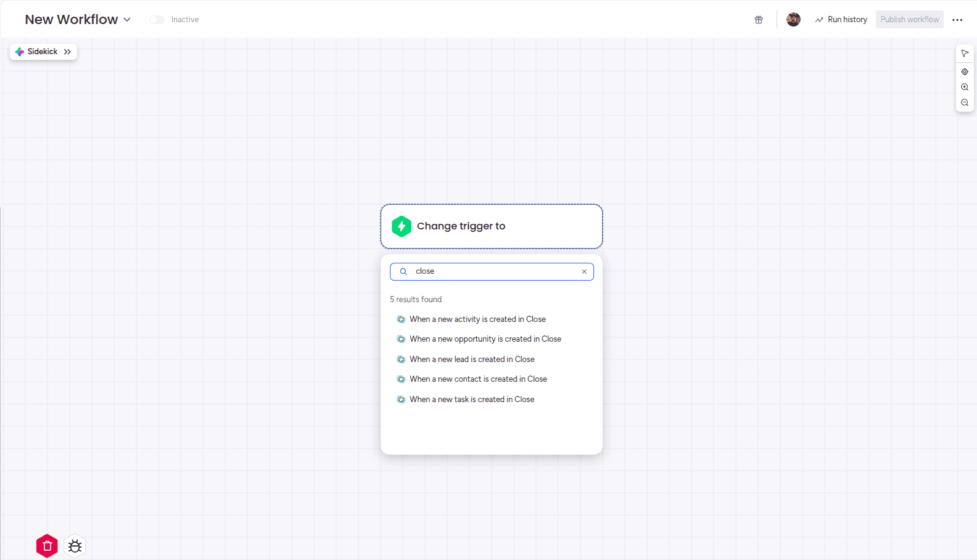Center the canvas with the target icon
The image size is (977, 560).
pos(965,72)
